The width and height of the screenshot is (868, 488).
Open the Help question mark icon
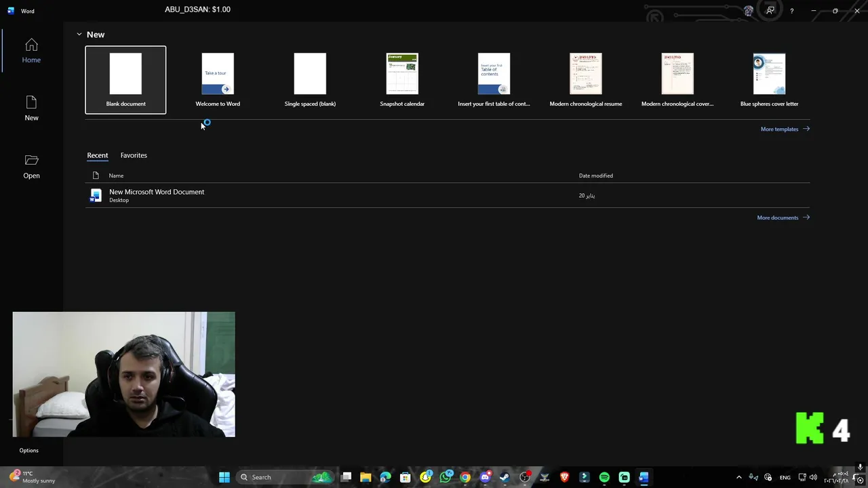791,11
